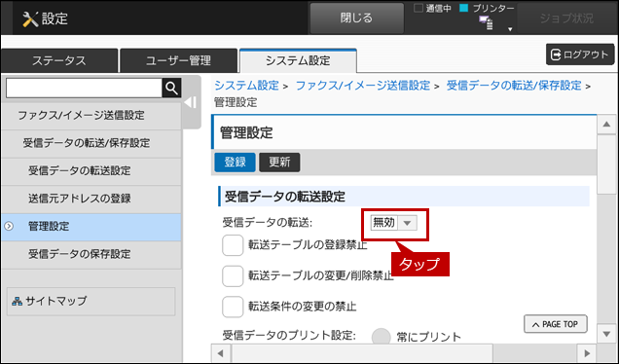Open 送信元アドレスの登録 in the sidebar
The height and width of the screenshot is (364, 619).
[x=91, y=199]
